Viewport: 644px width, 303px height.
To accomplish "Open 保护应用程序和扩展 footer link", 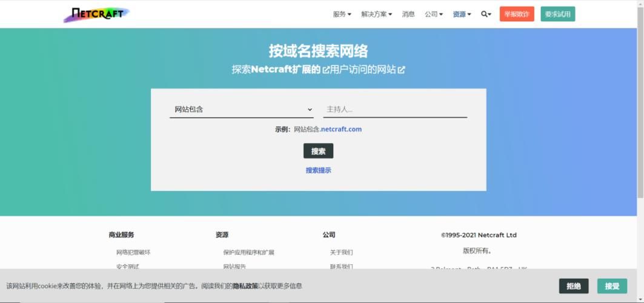I will point(248,252).
